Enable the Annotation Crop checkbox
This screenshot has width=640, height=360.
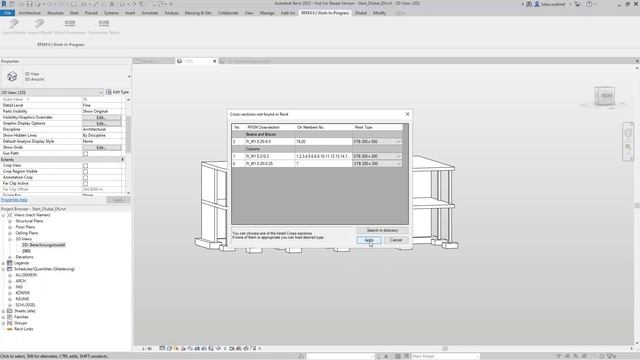[85, 178]
